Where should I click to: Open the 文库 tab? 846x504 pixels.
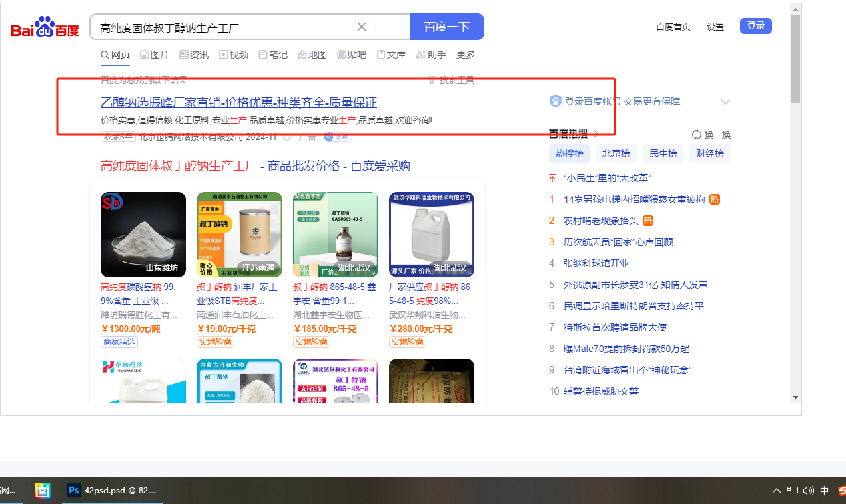coord(391,55)
